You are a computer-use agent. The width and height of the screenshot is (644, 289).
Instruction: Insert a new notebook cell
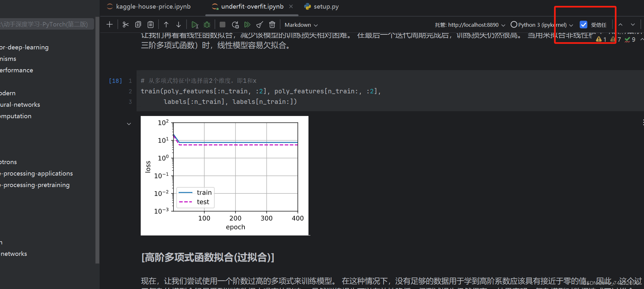110,24
